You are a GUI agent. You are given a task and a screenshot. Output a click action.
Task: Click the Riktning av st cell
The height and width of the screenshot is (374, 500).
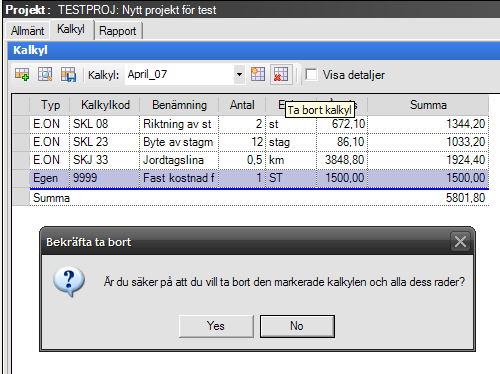click(x=179, y=124)
